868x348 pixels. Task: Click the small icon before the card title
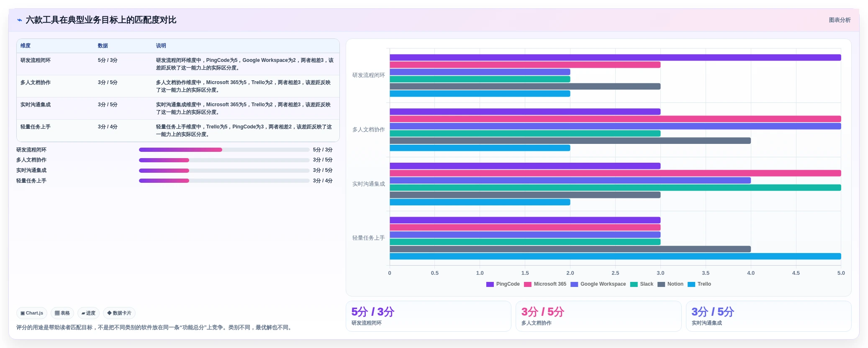tap(19, 20)
